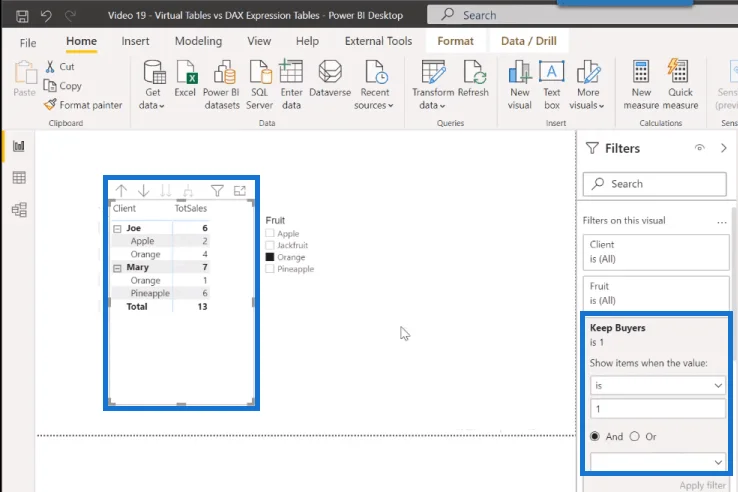This screenshot has width=738, height=492.
Task: Check Apple in Fruit slicer
Action: coord(270,233)
